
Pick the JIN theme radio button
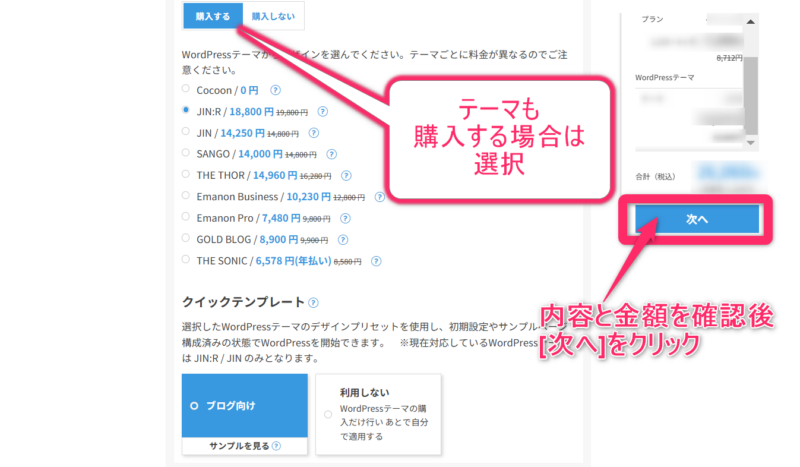point(186,131)
